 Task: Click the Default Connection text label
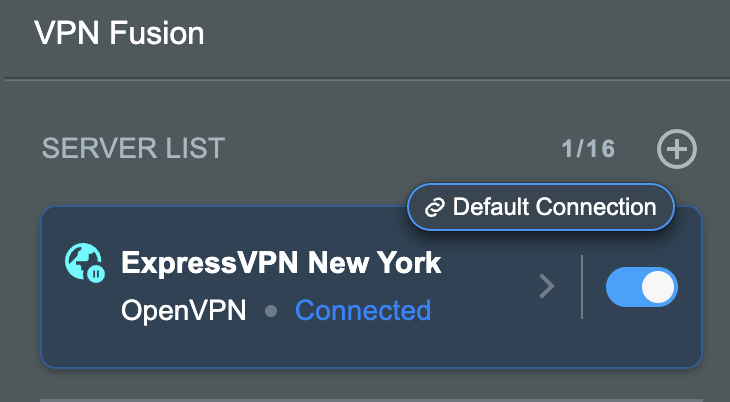[554, 207]
